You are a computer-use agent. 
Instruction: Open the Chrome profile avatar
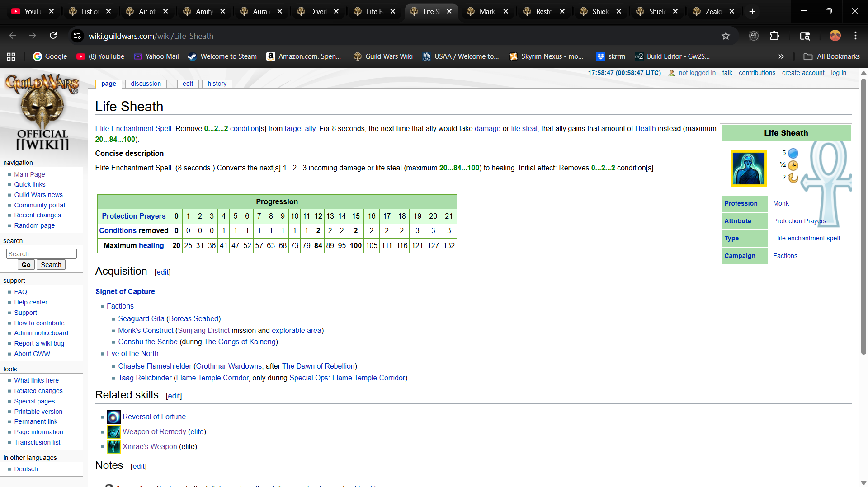pos(835,36)
